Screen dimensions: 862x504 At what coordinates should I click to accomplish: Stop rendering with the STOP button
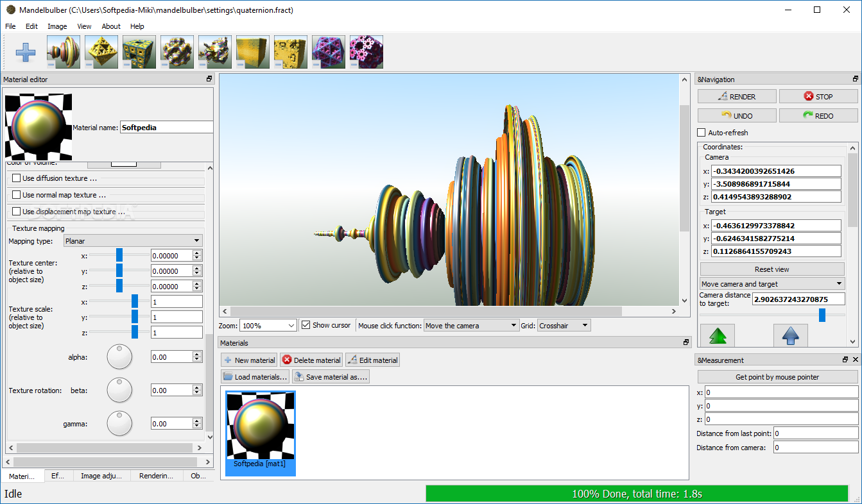pos(818,96)
